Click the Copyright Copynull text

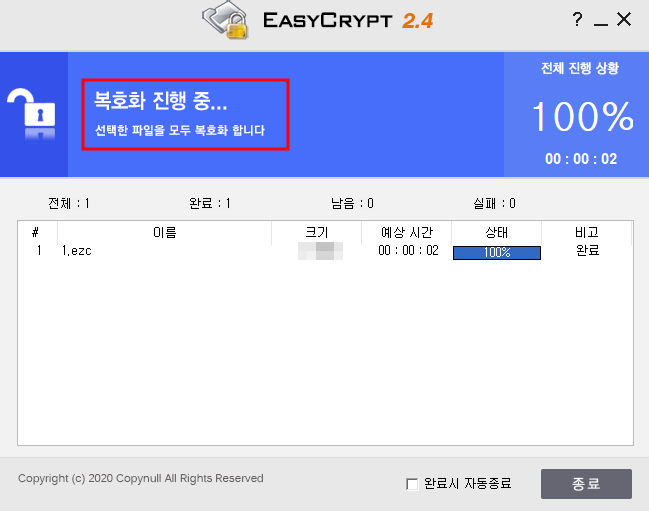(x=141, y=478)
